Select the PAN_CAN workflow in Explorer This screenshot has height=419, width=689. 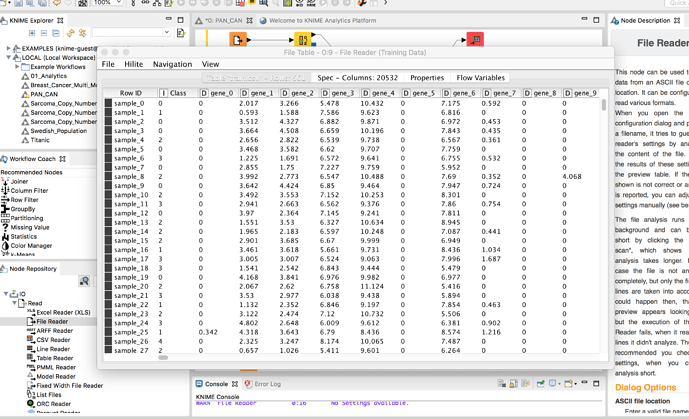pyautogui.click(x=44, y=94)
